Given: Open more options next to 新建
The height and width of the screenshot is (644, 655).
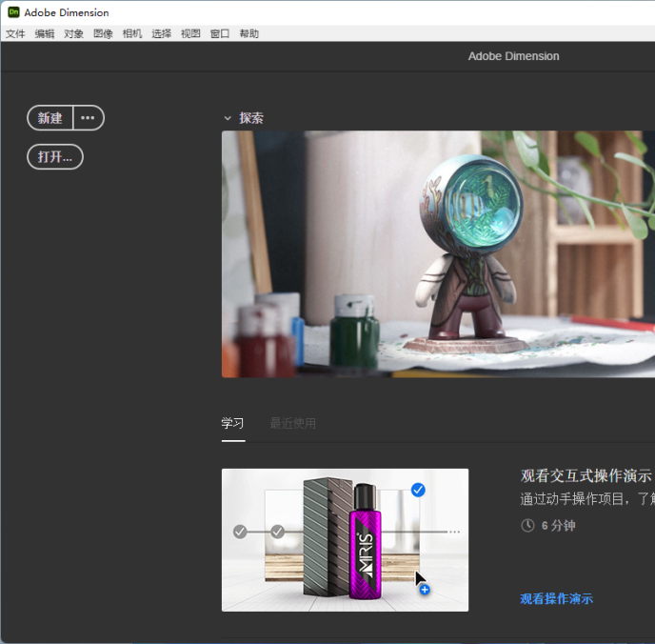Looking at the screenshot, I should click(x=89, y=118).
